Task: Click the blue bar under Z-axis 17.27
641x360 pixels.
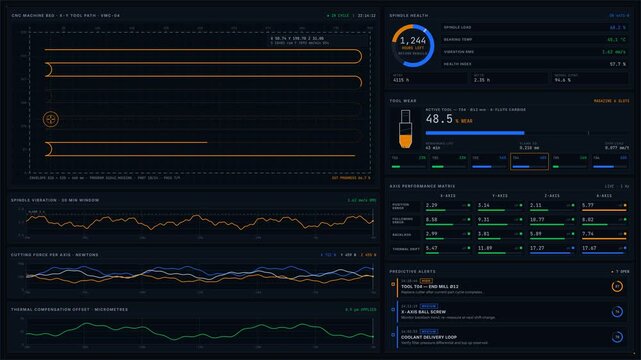Action: tap(550, 253)
